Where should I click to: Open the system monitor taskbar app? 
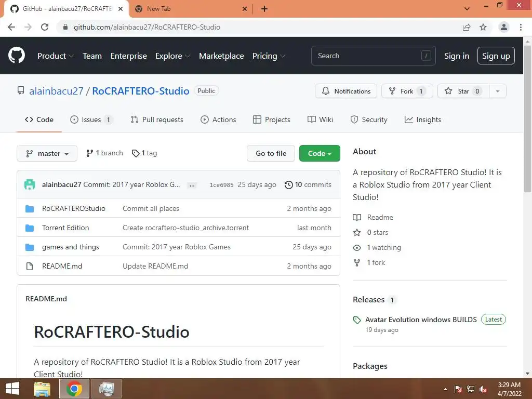tap(106, 389)
